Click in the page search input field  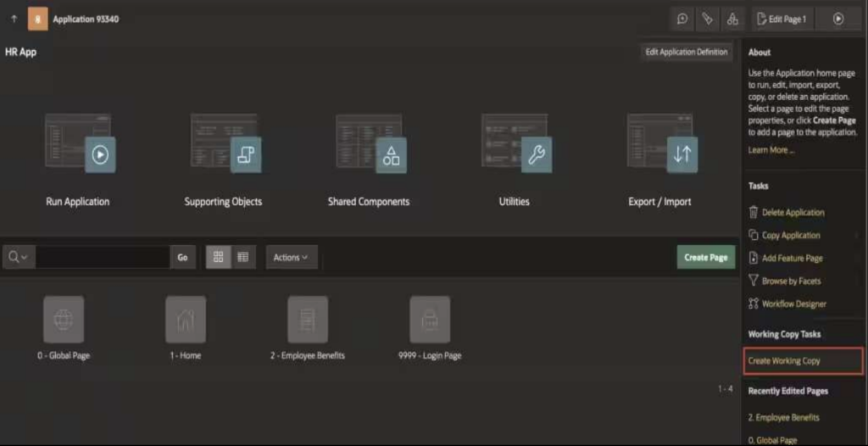click(102, 257)
